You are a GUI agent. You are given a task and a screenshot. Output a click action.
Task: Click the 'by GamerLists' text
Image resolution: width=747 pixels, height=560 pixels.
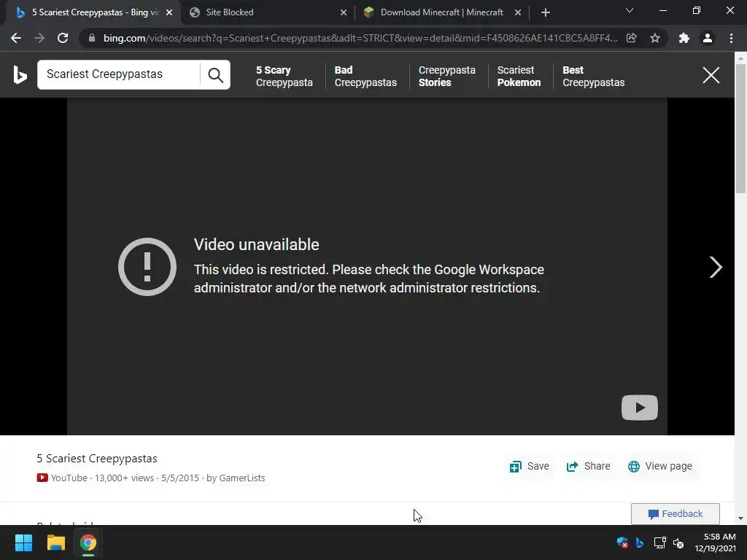click(x=236, y=478)
